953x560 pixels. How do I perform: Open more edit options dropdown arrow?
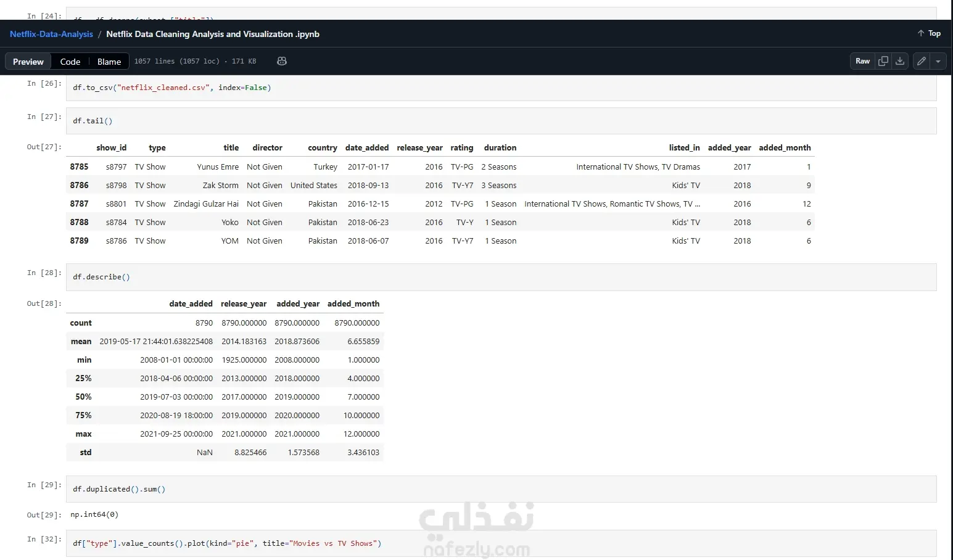[938, 61]
